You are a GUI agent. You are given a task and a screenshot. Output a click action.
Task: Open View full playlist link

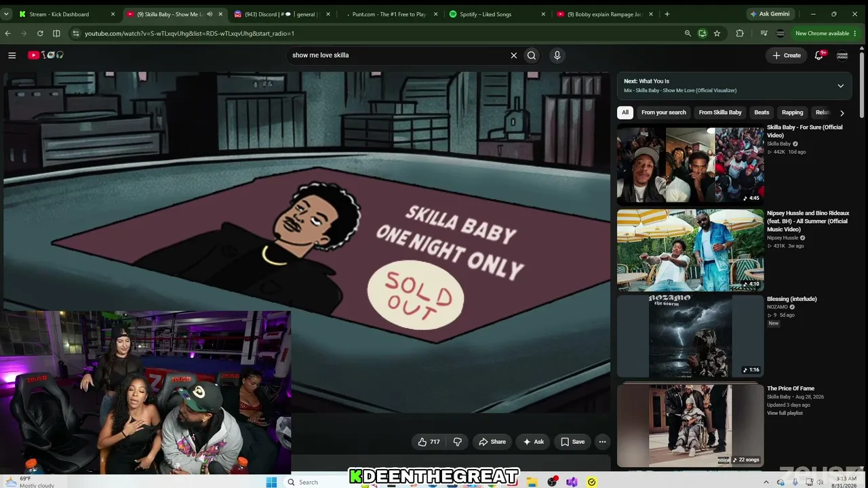pos(785,413)
